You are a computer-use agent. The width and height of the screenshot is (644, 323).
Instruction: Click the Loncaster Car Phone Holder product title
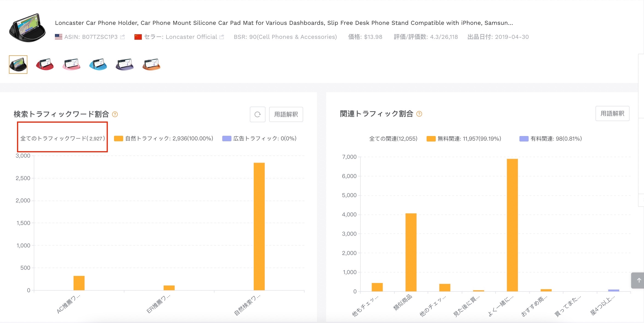pyautogui.click(x=284, y=23)
